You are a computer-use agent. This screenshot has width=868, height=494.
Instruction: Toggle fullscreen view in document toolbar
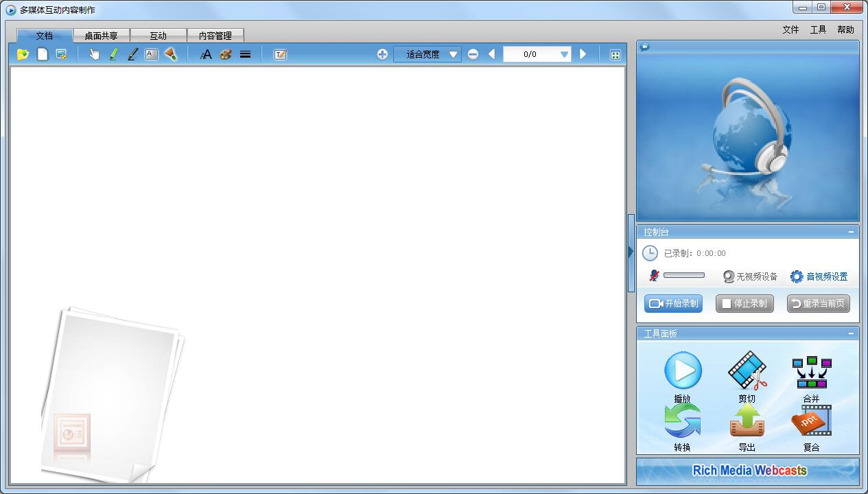615,55
